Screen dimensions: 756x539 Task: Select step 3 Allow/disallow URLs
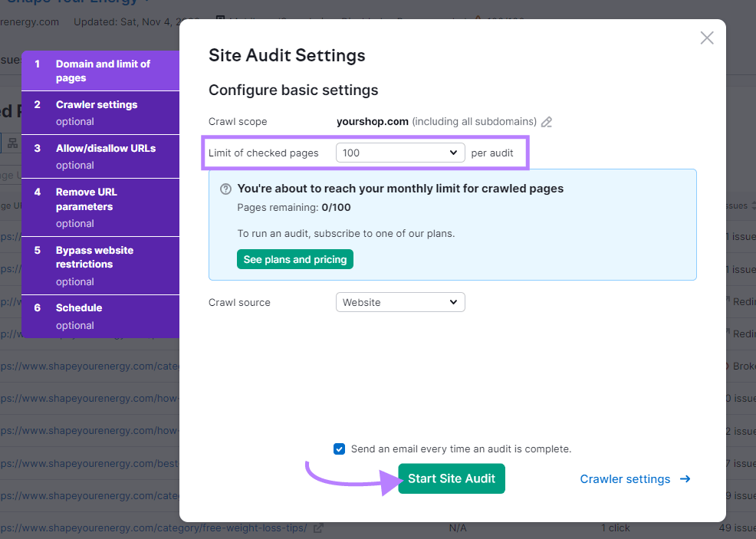(x=100, y=156)
